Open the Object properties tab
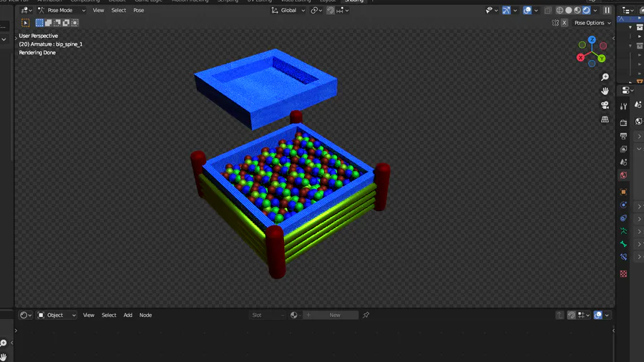The width and height of the screenshot is (644, 362). coord(623,192)
